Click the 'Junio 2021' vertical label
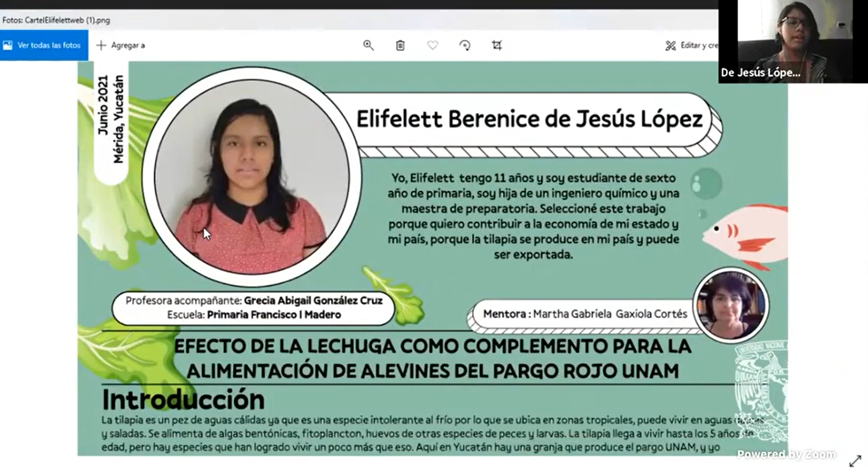Screen dimensions: 868x468 click(x=103, y=105)
